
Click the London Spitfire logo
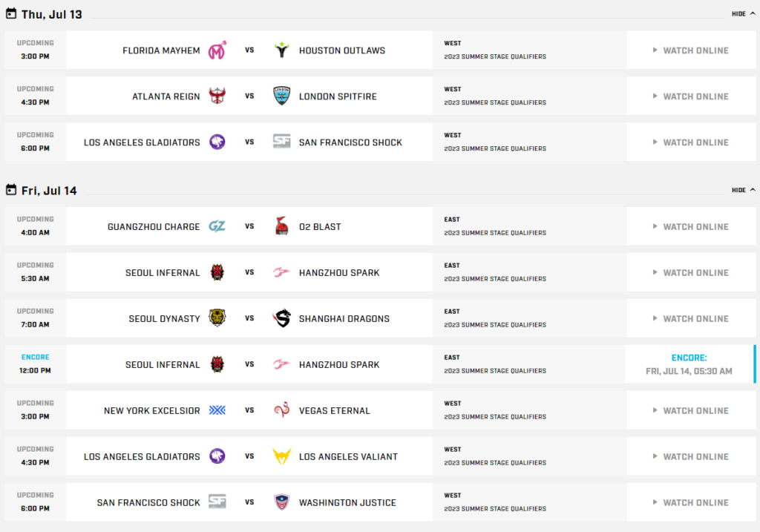[x=281, y=96]
